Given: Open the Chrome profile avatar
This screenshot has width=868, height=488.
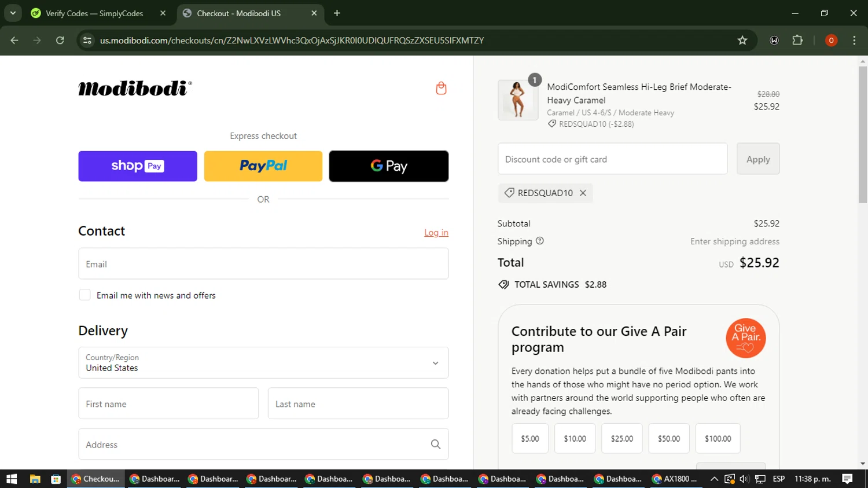Looking at the screenshot, I should [x=831, y=41].
